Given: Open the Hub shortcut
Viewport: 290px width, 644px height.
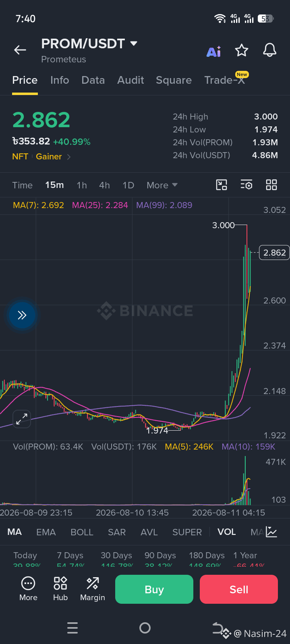Looking at the screenshot, I should [x=60, y=589].
